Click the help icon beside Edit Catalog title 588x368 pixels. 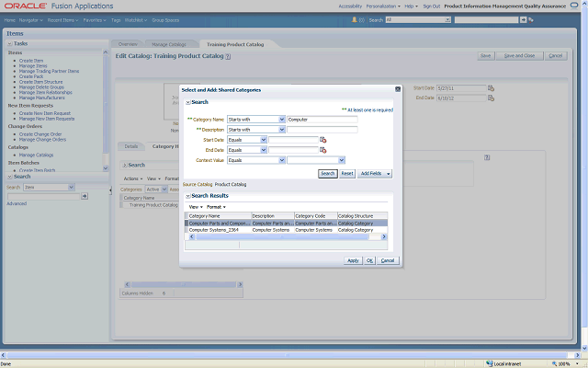228,56
